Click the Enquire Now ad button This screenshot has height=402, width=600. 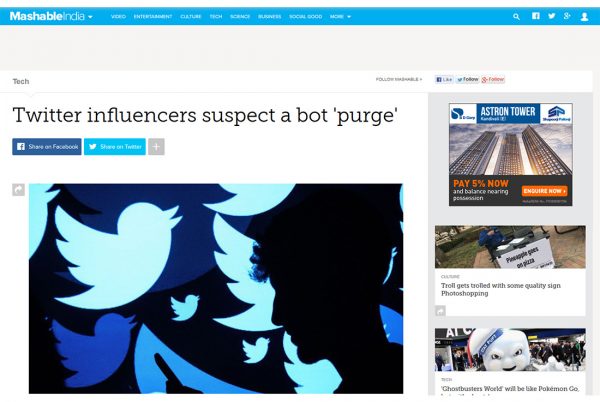[545, 191]
